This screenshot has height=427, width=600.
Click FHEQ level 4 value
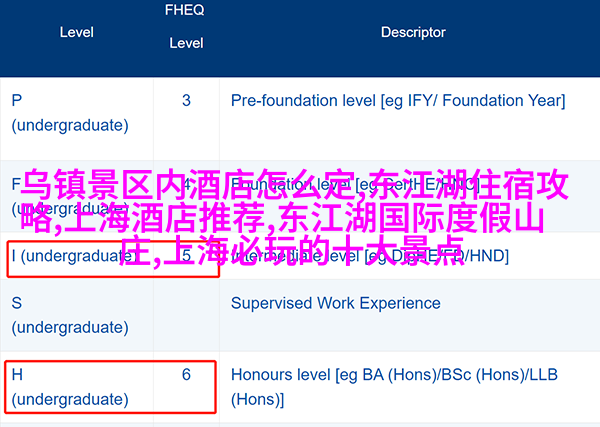(x=186, y=184)
